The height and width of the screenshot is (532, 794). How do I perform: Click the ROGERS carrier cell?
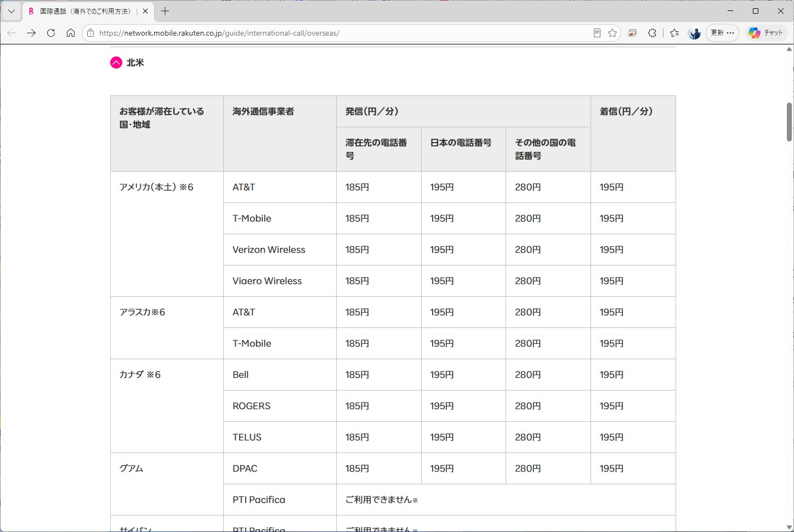click(x=280, y=406)
